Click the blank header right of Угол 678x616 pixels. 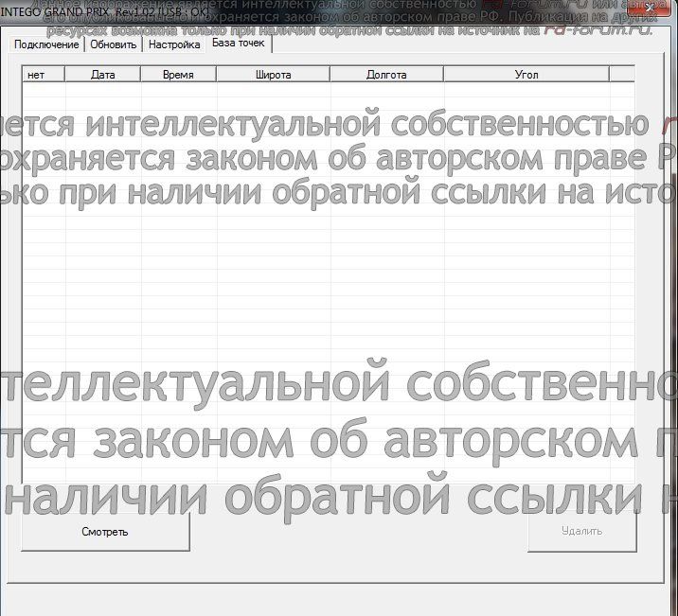click(621, 74)
